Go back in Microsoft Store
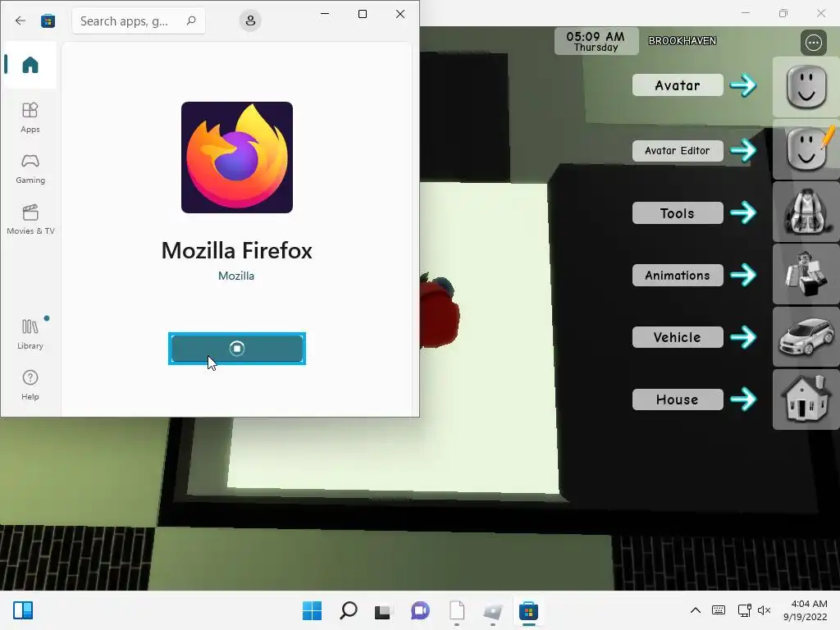 coord(21,21)
